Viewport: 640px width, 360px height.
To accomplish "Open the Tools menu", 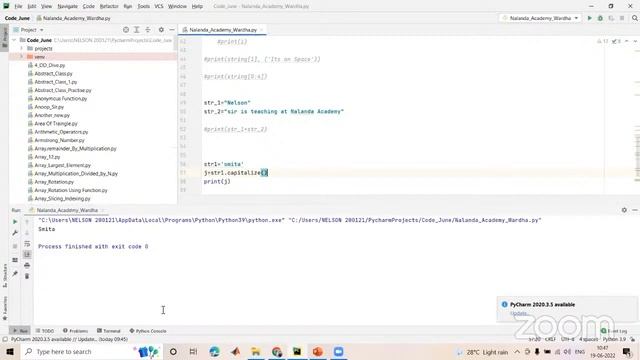I will coord(143,7).
